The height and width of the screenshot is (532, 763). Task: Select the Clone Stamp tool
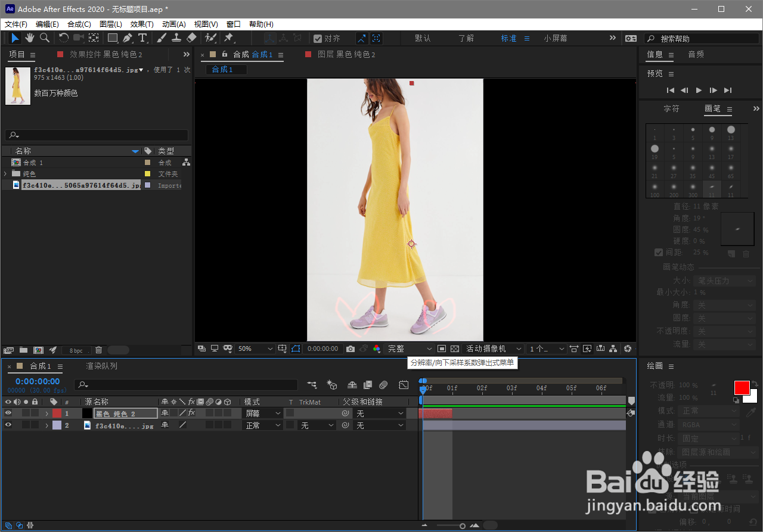176,38
